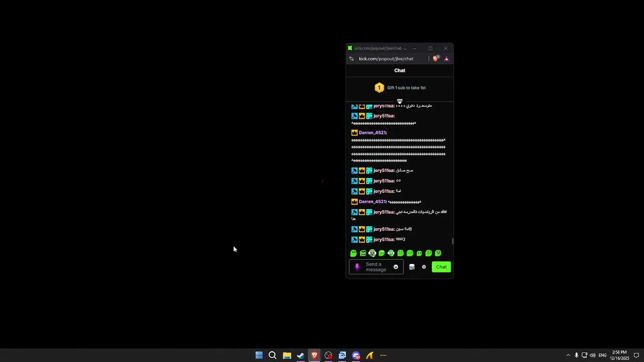Click moderator badge on the jory511sa wwwy message
Viewport: 644px width, 362px height.
pos(354,240)
